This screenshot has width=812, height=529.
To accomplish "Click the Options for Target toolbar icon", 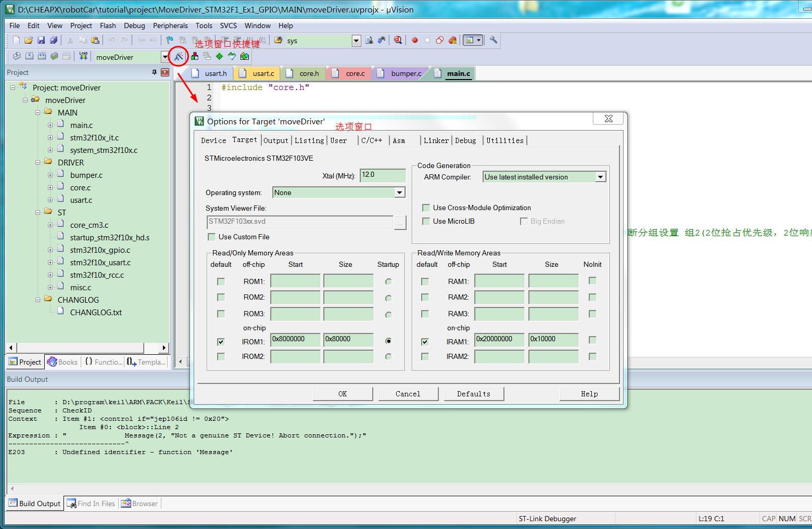I will (179, 56).
